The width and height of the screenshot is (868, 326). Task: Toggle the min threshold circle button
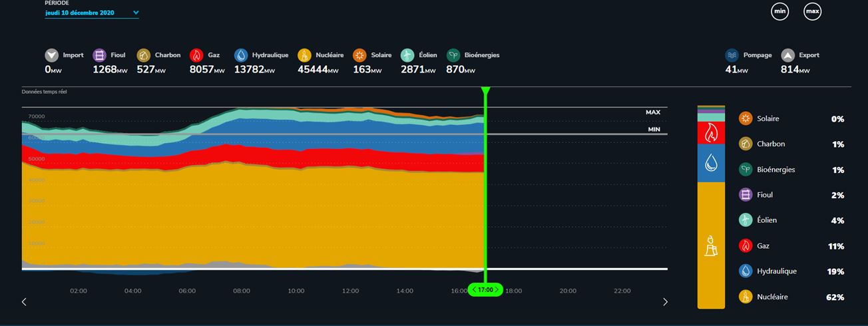[779, 12]
